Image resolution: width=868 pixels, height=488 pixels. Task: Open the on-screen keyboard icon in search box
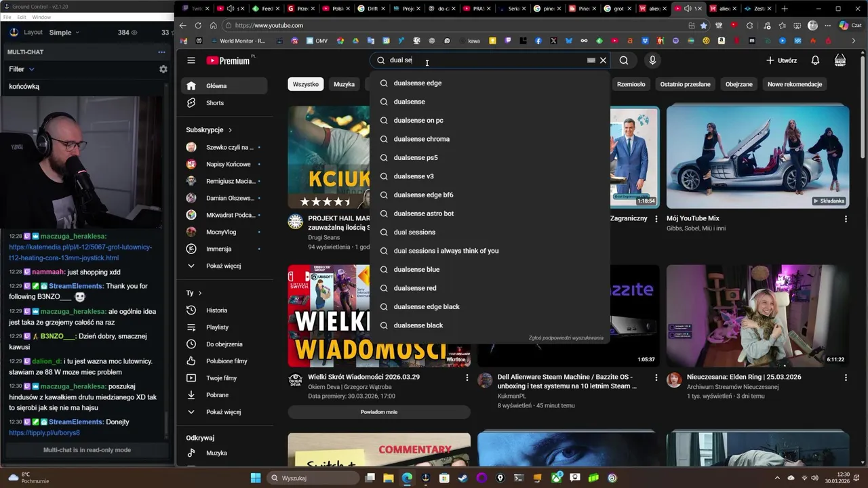[591, 60]
